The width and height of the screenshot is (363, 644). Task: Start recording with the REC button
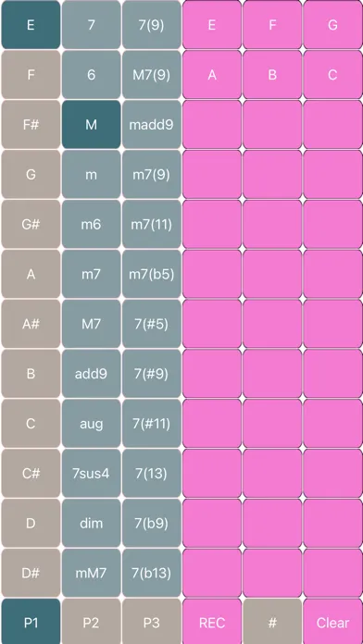click(212, 622)
